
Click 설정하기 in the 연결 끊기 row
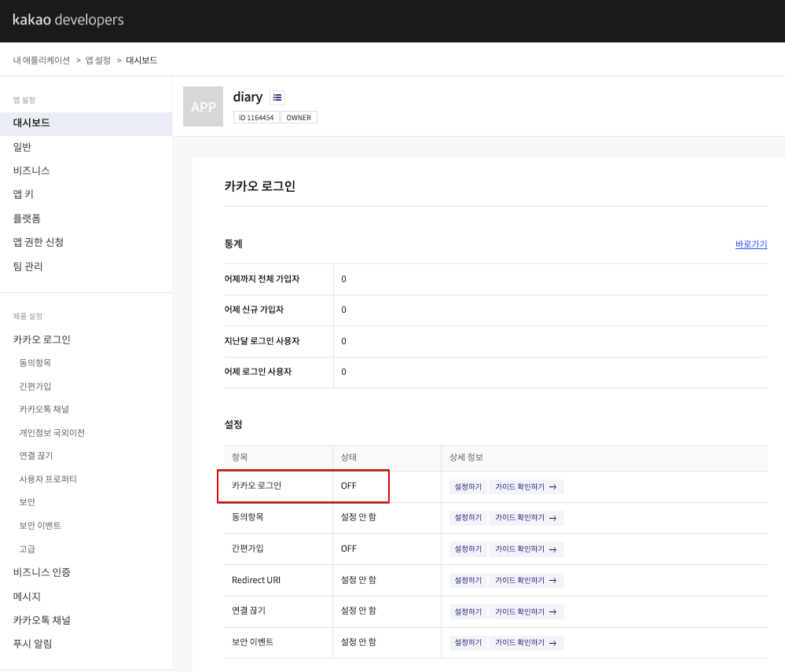(x=468, y=612)
